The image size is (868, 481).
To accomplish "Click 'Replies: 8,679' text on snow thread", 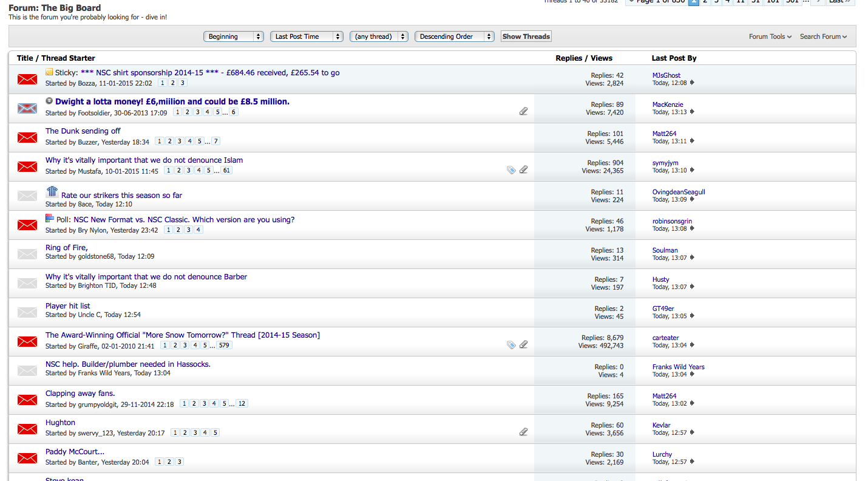I will [602, 338].
